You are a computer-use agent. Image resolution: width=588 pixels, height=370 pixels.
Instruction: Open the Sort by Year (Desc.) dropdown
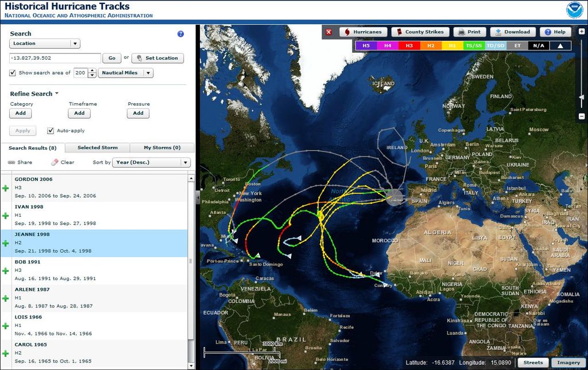(x=152, y=162)
